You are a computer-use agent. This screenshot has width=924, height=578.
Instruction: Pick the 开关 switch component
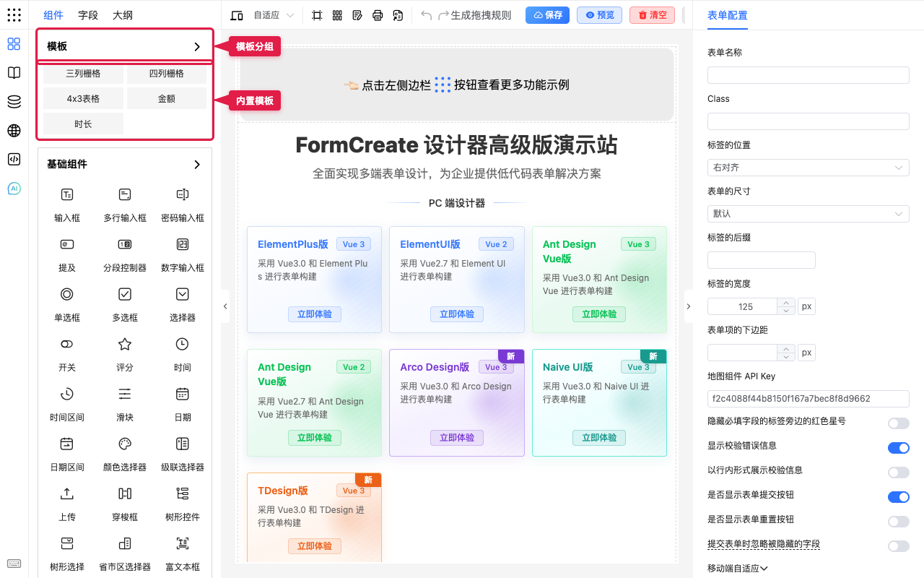(67, 354)
